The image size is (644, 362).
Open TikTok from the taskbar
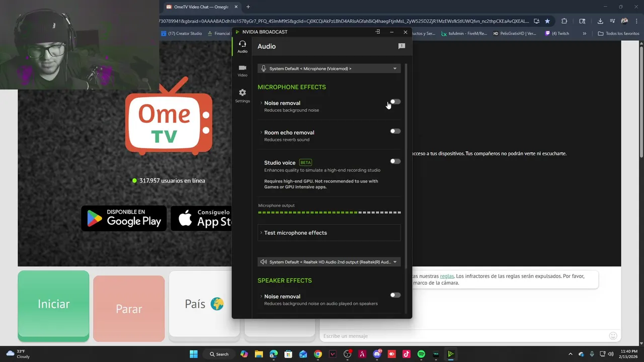[x=407, y=354]
